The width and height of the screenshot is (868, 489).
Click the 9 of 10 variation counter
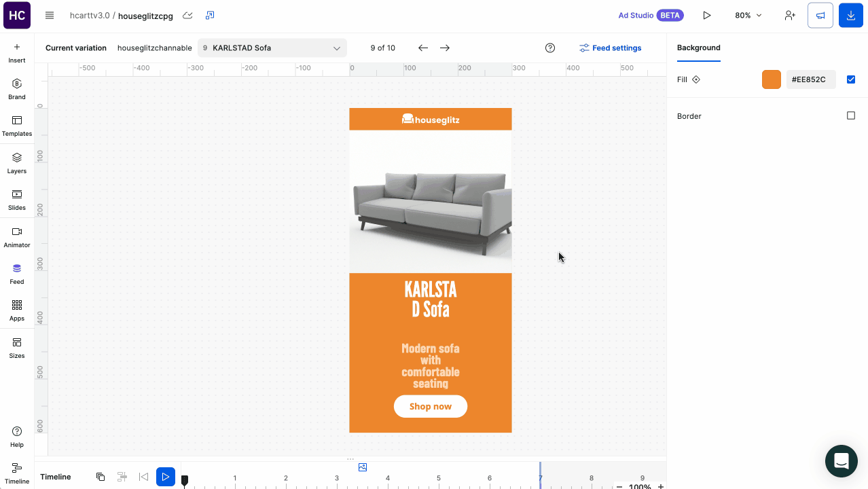click(383, 48)
